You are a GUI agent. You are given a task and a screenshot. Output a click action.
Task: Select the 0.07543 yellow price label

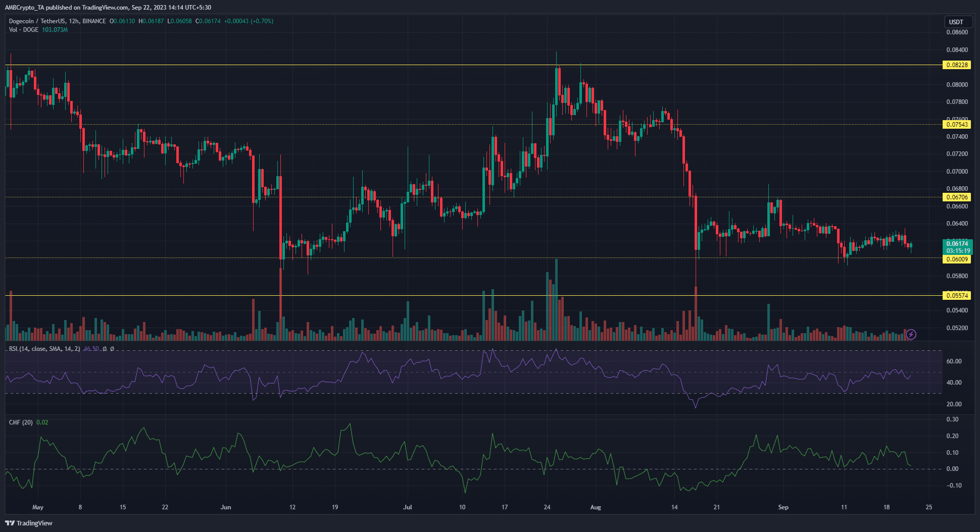[957, 124]
